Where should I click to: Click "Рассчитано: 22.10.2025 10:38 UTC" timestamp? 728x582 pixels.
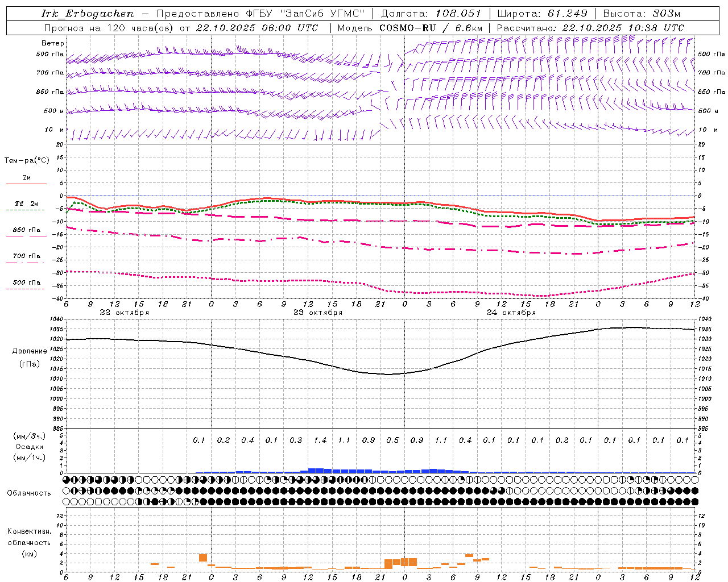(x=590, y=28)
